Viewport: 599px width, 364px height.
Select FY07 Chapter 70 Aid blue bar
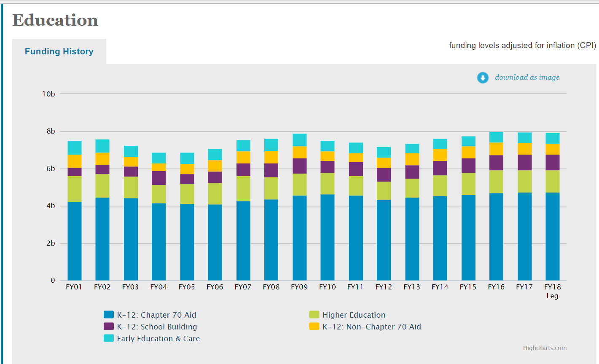click(x=243, y=241)
